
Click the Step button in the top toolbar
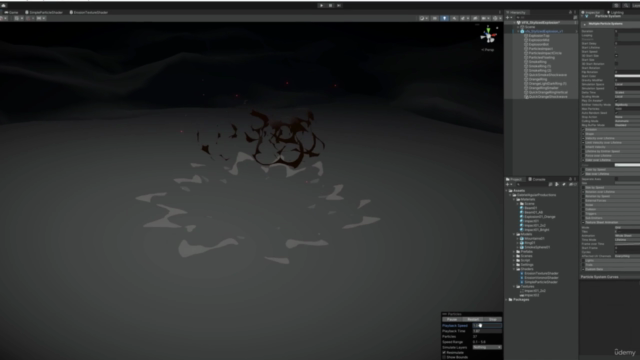(x=339, y=5)
